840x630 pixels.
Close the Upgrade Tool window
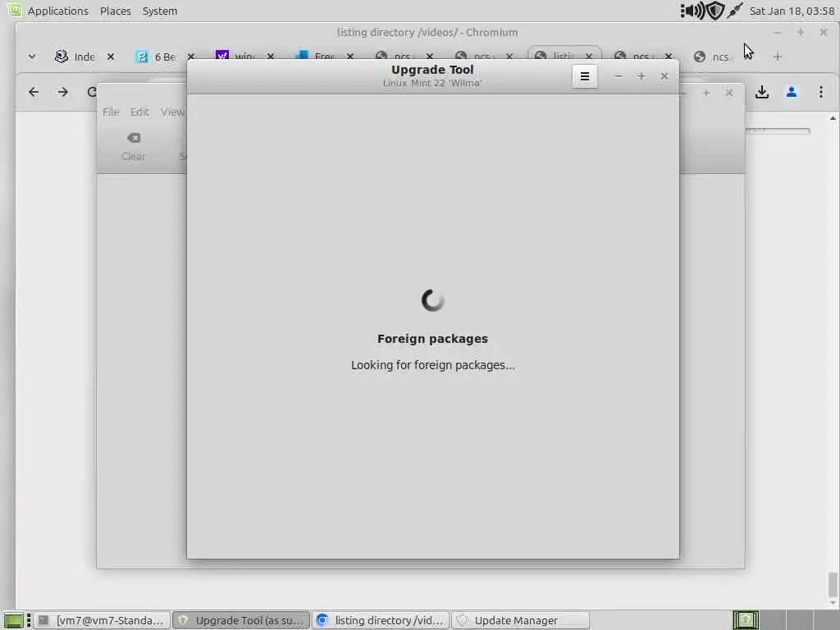[664, 76]
